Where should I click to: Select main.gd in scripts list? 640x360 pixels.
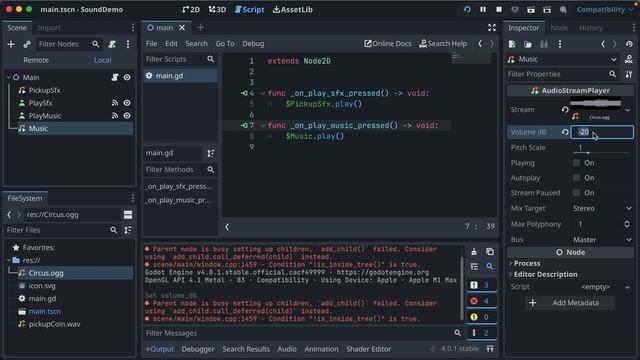[180, 76]
